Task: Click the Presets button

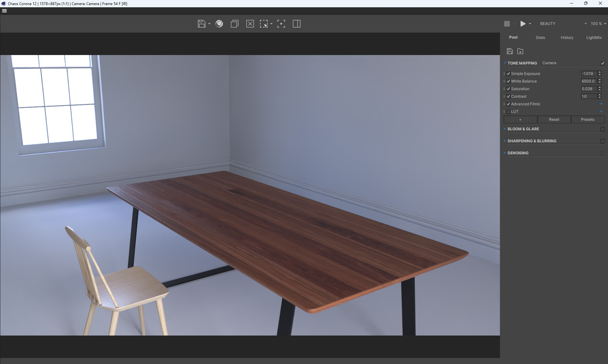Action: pyautogui.click(x=587, y=120)
